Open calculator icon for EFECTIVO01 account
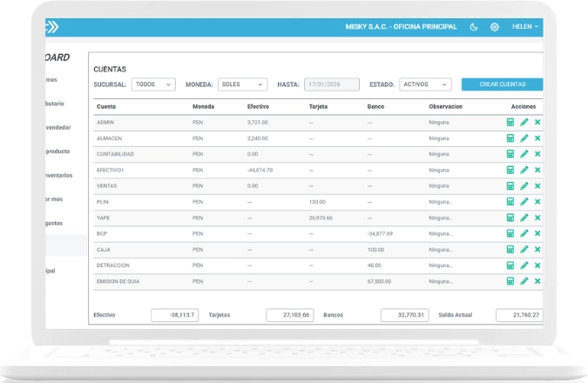The image size is (588, 383). point(510,170)
